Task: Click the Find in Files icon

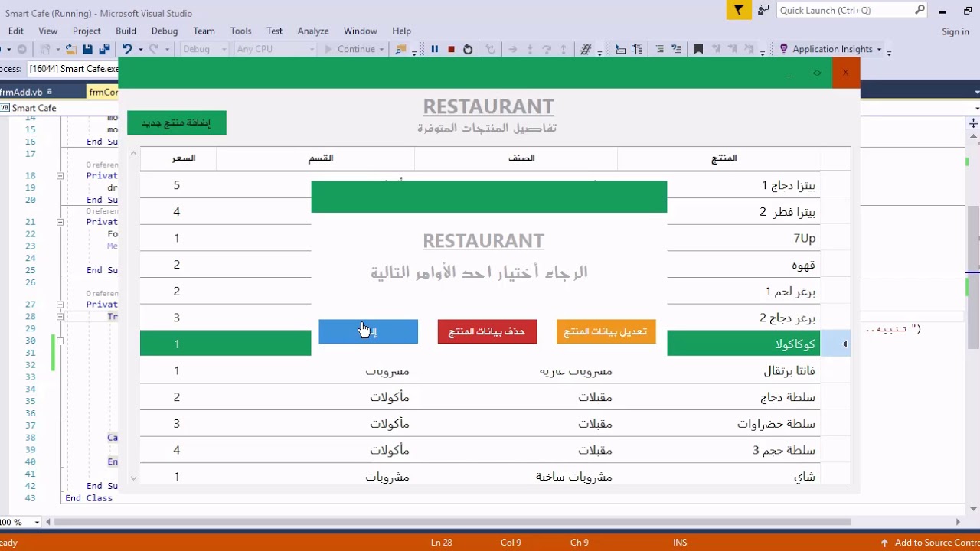Action: click(400, 49)
